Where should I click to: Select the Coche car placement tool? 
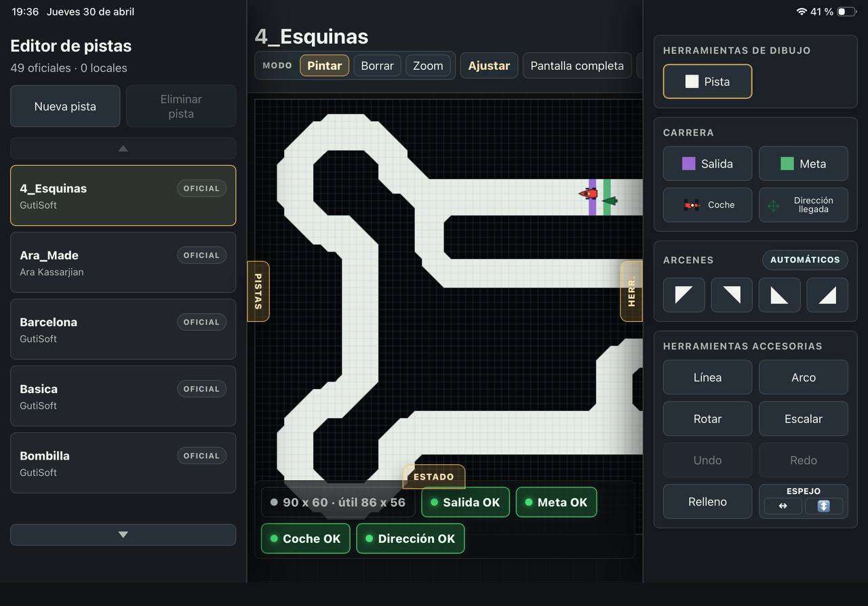707,205
